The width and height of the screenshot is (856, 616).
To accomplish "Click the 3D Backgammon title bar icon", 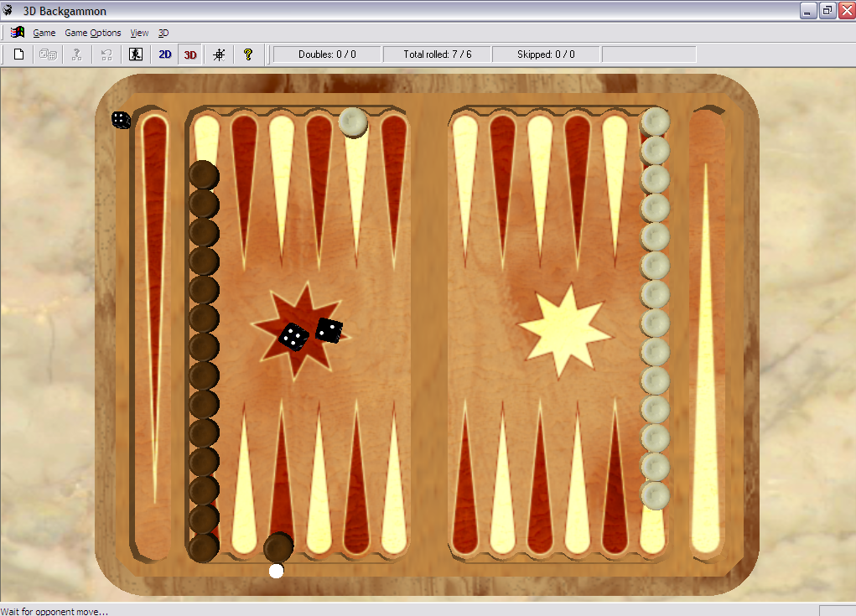I will tap(8, 11).
